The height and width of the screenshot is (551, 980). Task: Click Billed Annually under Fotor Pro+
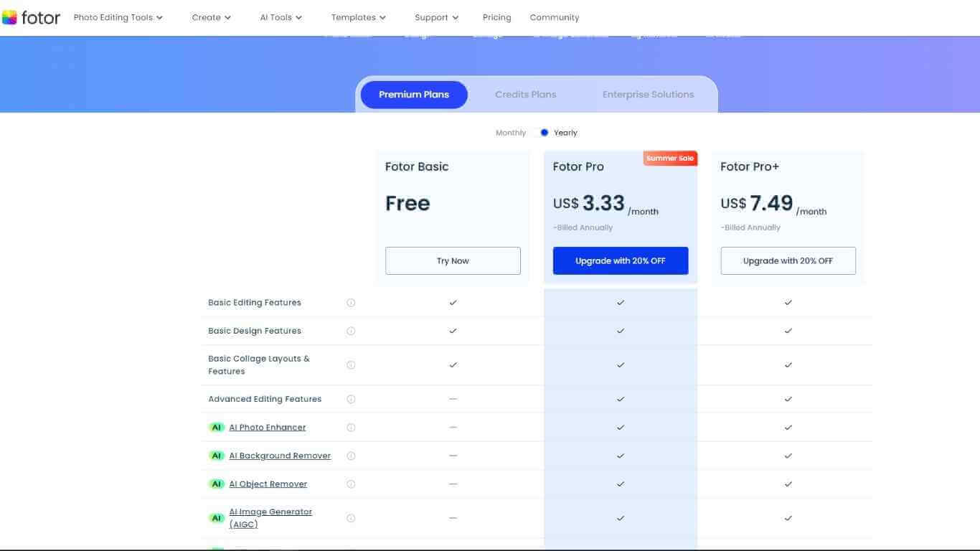750,228
